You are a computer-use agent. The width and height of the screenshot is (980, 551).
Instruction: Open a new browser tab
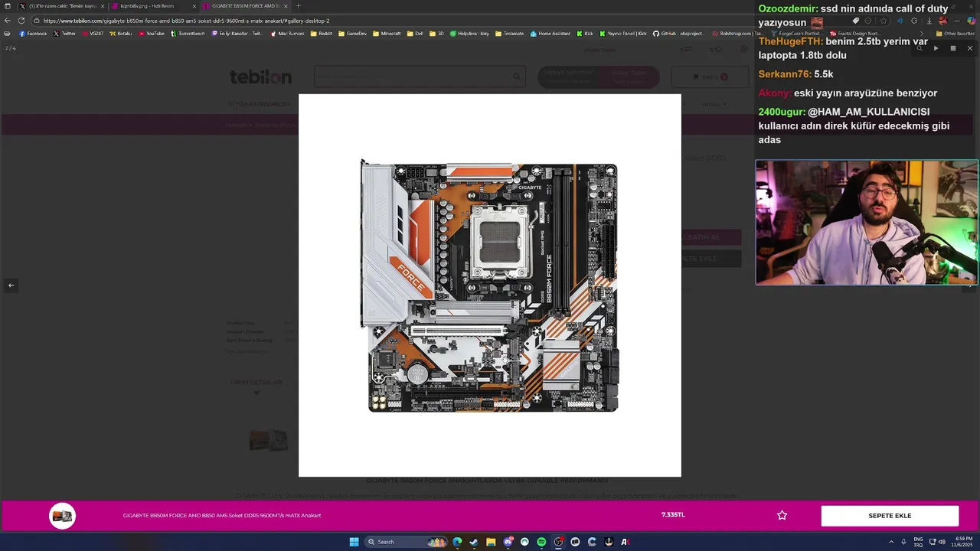pyautogui.click(x=298, y=6)
